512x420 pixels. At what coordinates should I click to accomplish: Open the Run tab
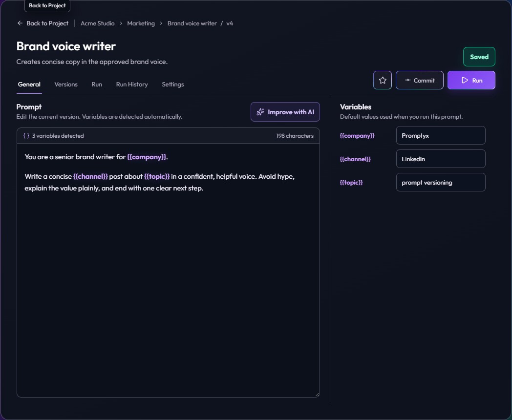coord(97,84)
